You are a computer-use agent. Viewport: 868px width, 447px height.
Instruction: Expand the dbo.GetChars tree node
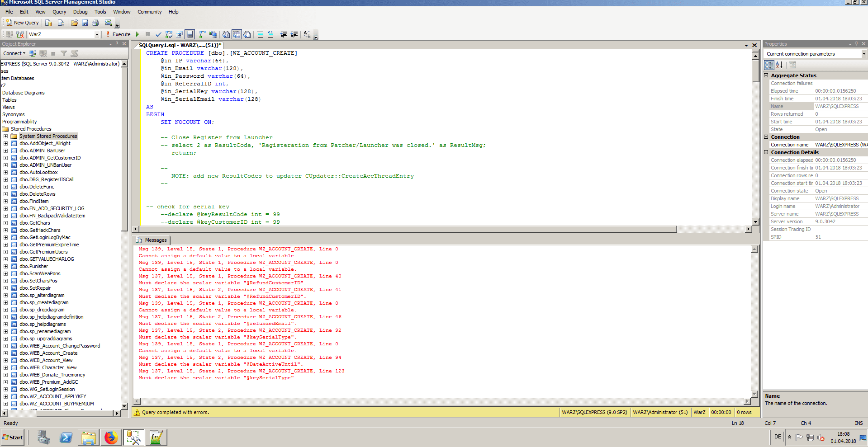pos(5,223)
